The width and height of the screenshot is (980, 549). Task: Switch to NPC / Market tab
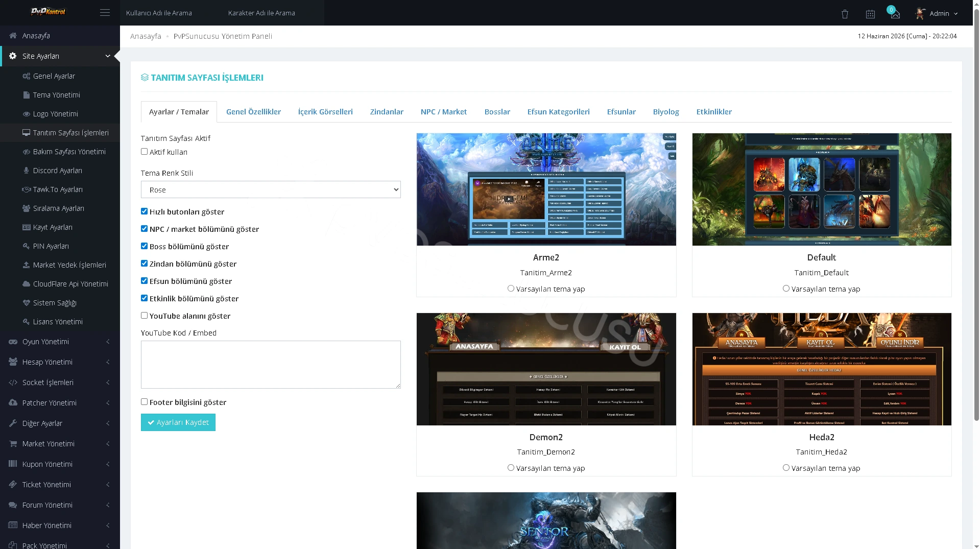click(444, 112)
